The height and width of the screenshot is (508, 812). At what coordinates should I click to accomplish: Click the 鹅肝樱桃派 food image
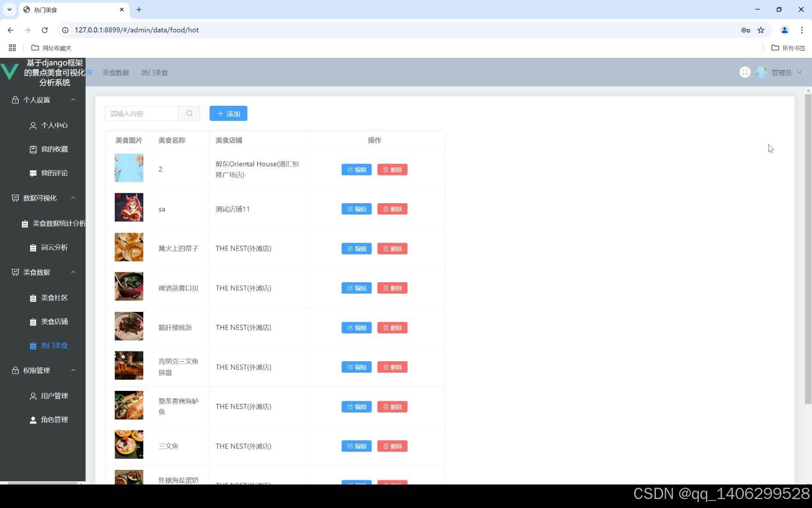click(129, 326)
